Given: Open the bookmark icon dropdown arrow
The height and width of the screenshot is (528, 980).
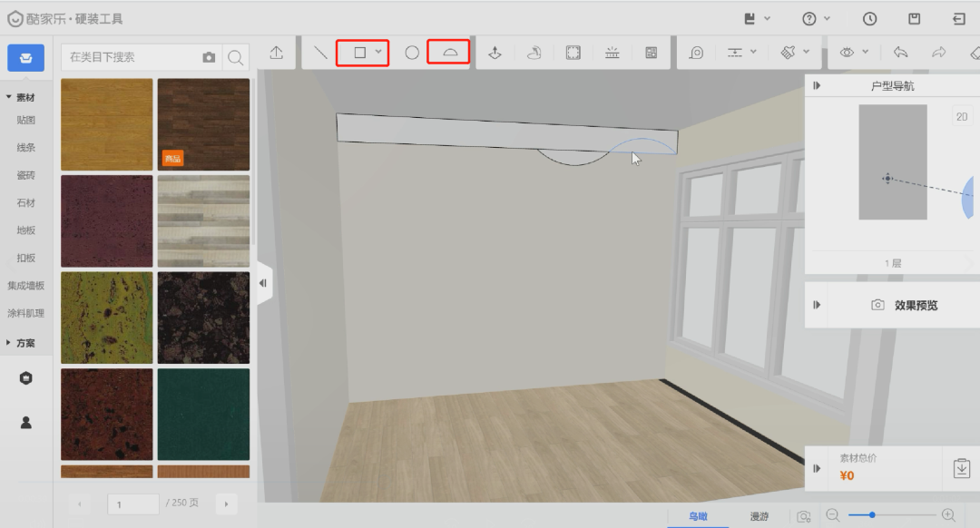Looking at the screenshot, I should [768, 19].
